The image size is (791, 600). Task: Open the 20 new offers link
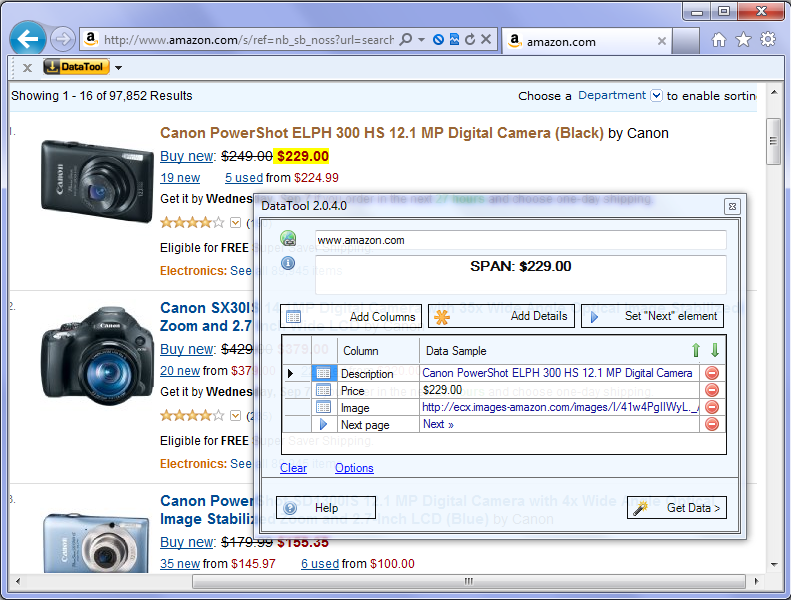(180, 371)
